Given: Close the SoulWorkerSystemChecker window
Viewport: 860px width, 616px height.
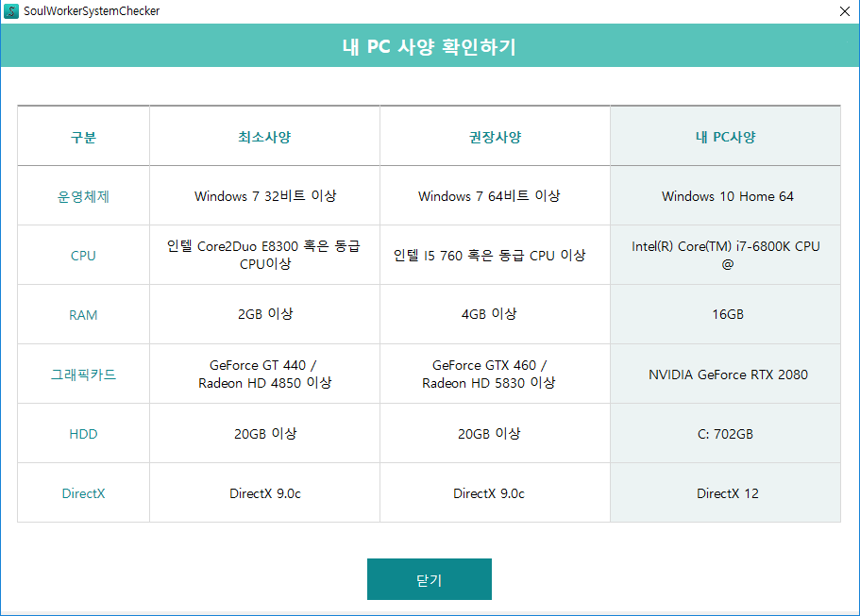Looking at the screenshot, I should pyautogui.click(x=844, y=11).
